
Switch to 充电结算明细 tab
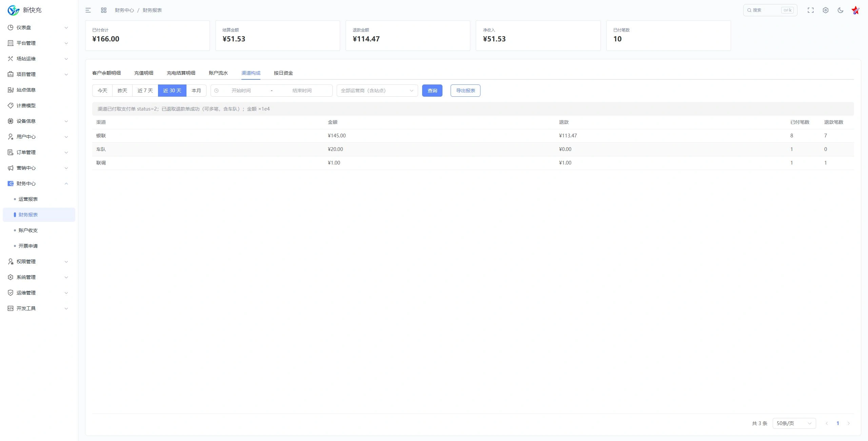tap(181, 73)
